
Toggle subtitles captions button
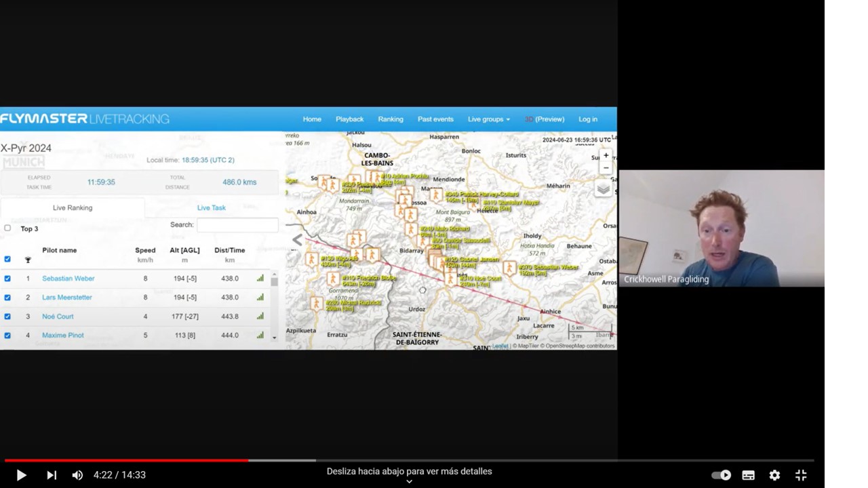click(748, 475)
